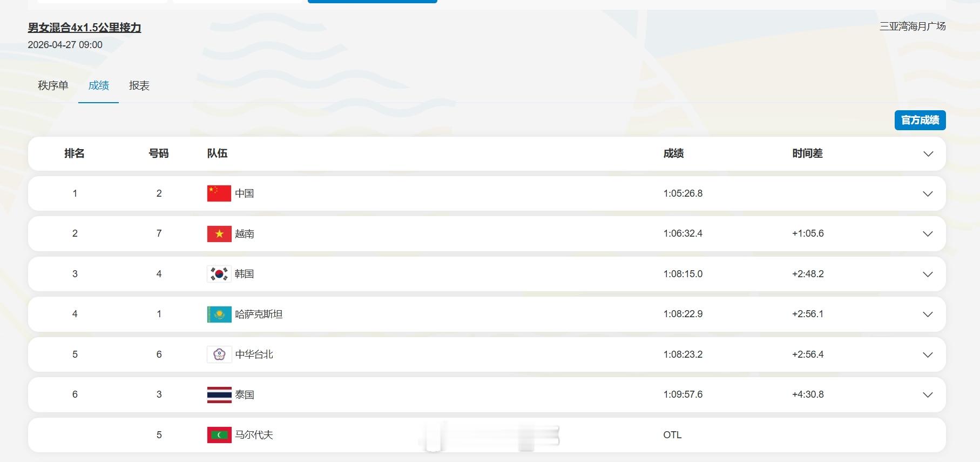The width and height of the screenshot is (980, 462).
Task: Click the Kazakhstan flag icon
Action: pos(219,314)
